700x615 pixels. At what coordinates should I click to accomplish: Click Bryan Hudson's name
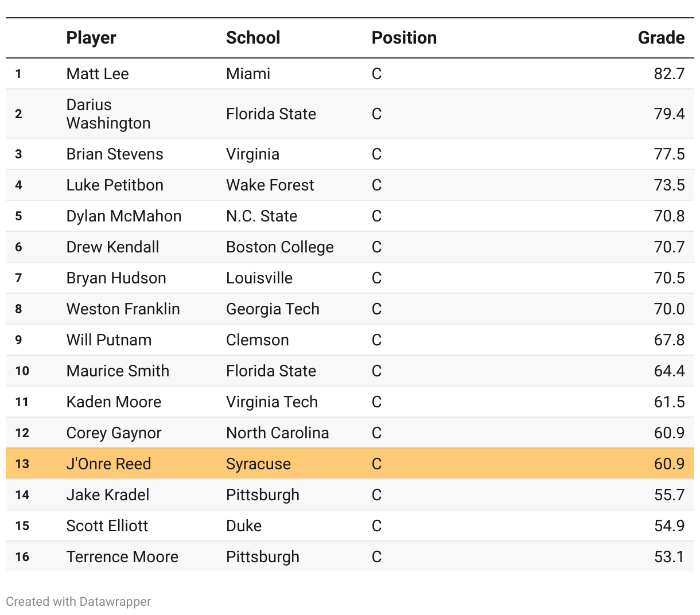(x=116, y=278)
